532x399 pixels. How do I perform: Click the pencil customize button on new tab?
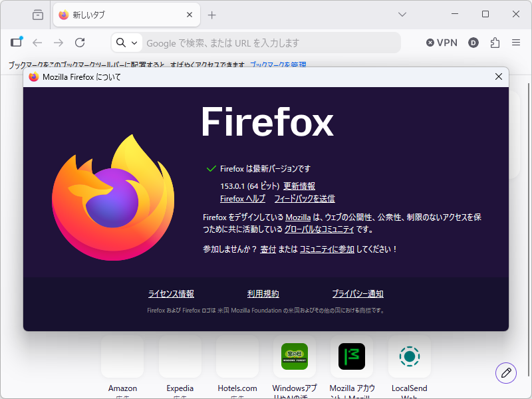pyautogui.click(x=506, y=373)
